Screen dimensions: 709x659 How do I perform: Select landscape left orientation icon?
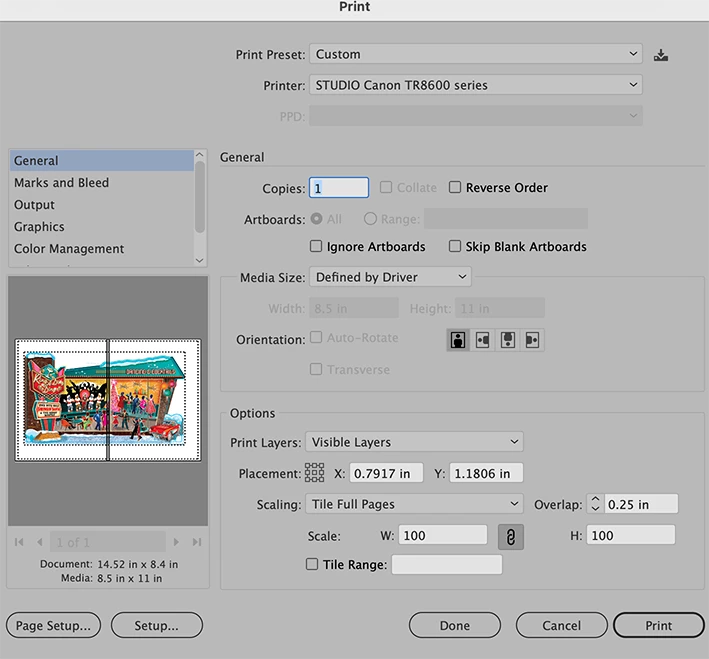(x=482, y=340)
